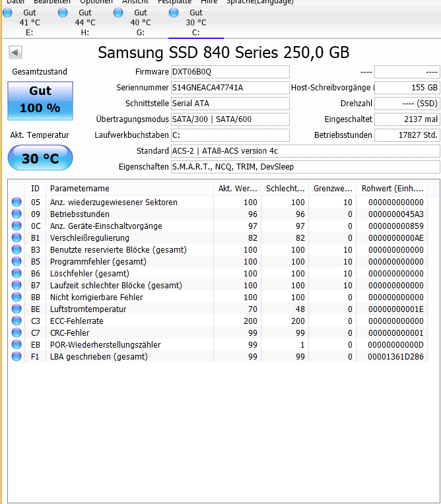Click status orb for attribute B7

(x=17, y=286)
